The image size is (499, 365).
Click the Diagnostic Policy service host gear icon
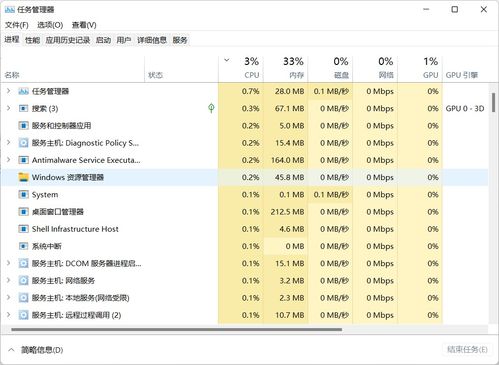[23, 143]
